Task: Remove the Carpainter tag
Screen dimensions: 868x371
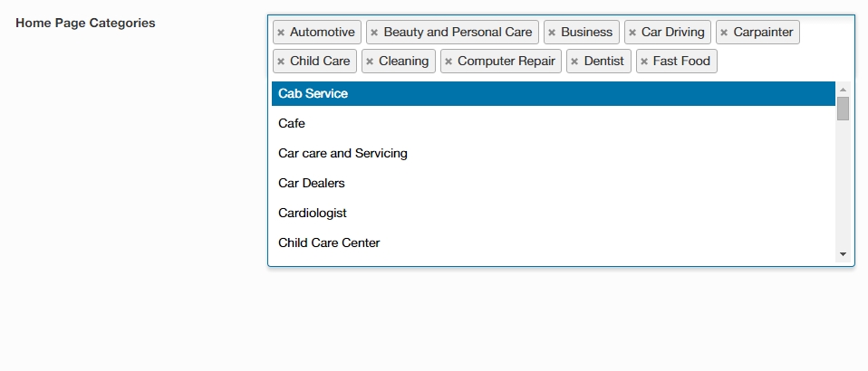Action: 724,33
